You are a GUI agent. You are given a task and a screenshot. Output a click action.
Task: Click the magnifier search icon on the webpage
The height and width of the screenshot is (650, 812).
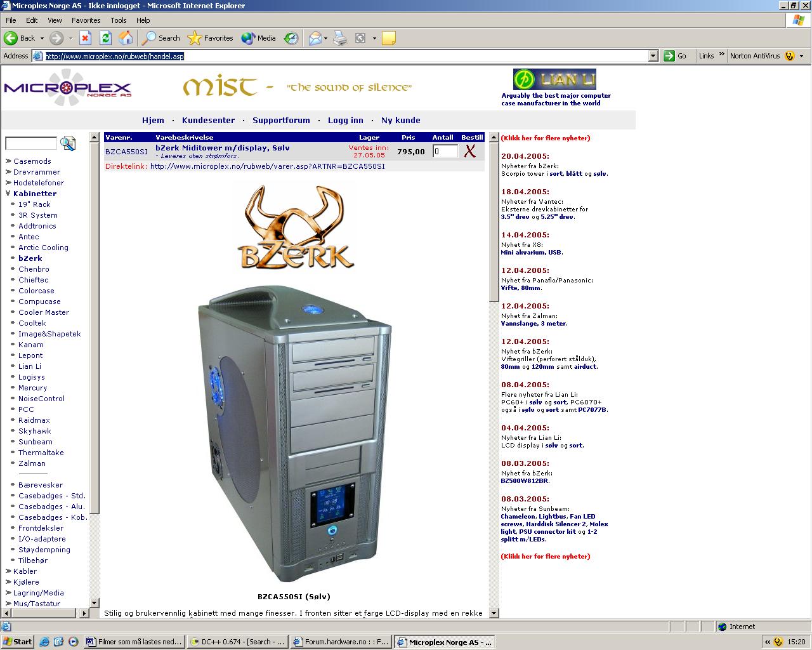(x=67, y=143)
